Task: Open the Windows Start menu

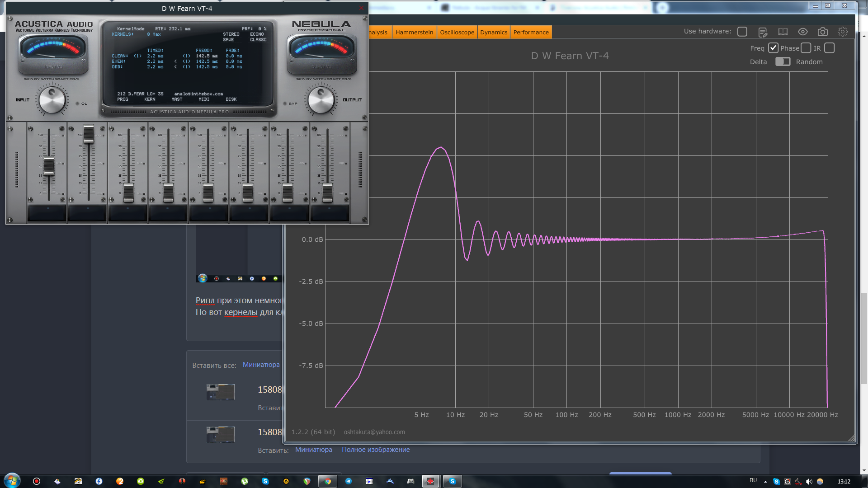Action: pyautogui.click(x=12, y=481)
